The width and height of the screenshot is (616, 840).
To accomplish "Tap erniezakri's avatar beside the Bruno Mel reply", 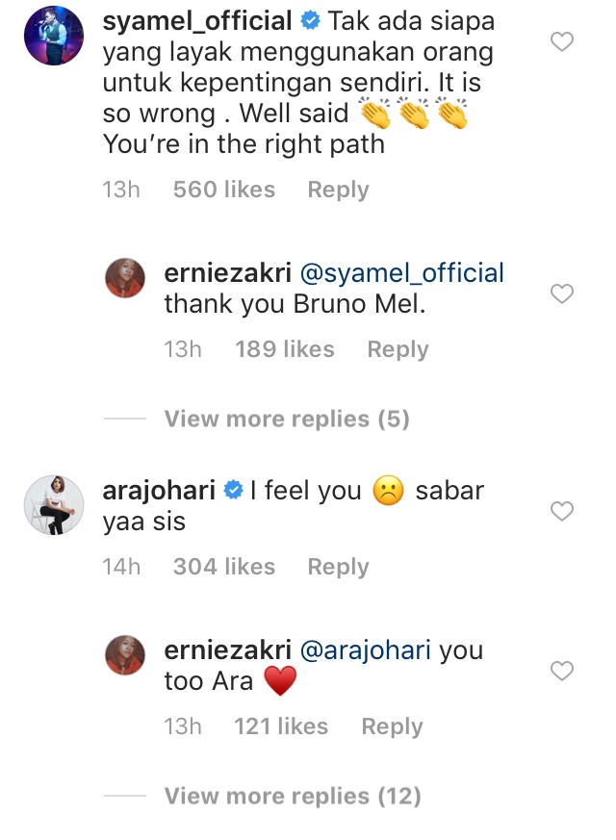I will point(124,278).
